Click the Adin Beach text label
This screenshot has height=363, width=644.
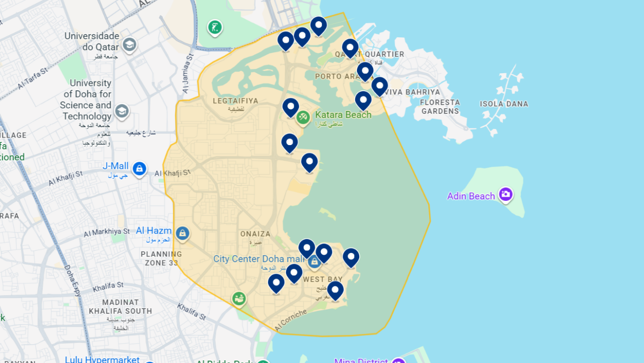click(471, 196)
